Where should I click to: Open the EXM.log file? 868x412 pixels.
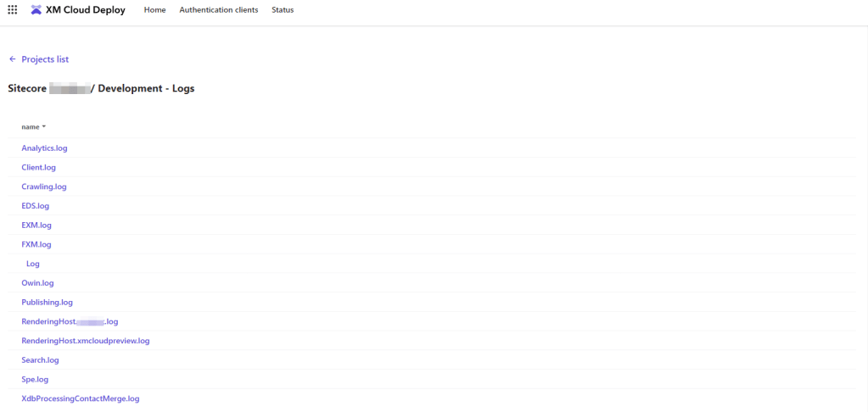pos(36,225)
